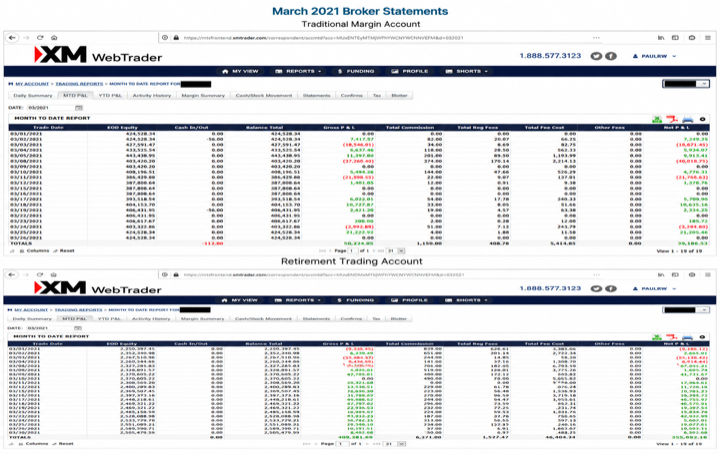Open Shorts dropdown in Retirement Trading navigation bar
Viewport: 720px width, 454px height.
click(466, 300)
